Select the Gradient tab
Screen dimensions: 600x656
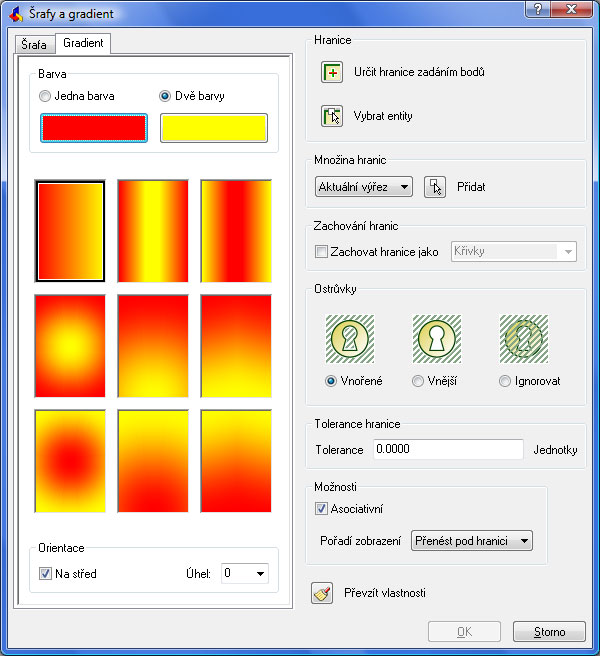pos(83,44)
